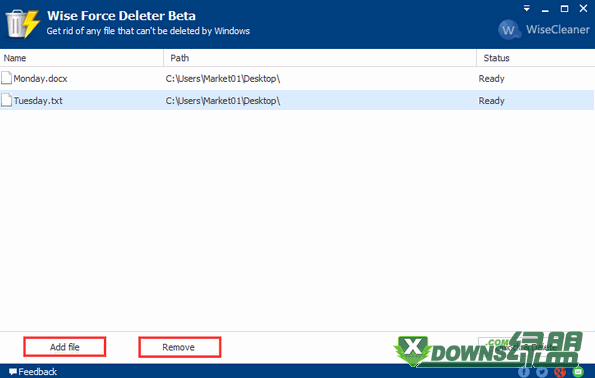595x378 pixels.
Task: Sort list by the Status column header
Action: point(535,58)
